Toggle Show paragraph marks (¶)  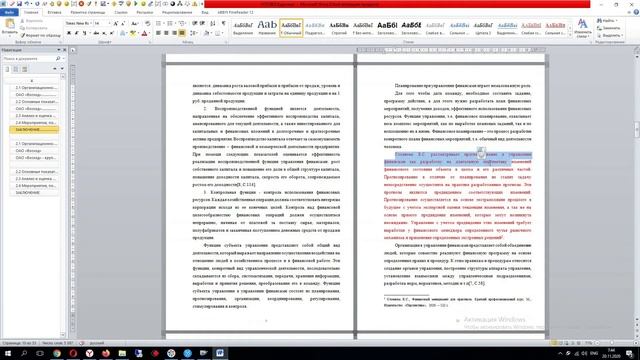coord(223,24)
